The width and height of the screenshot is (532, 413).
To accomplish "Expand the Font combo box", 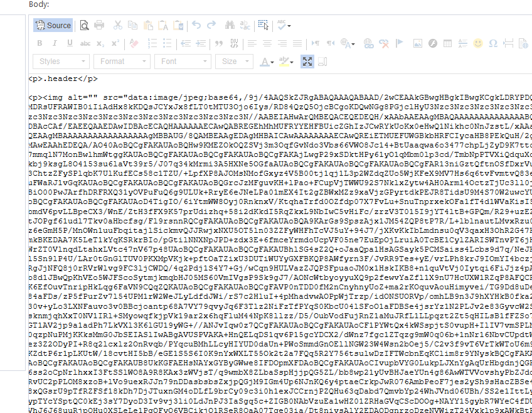I will pos(183,62).
